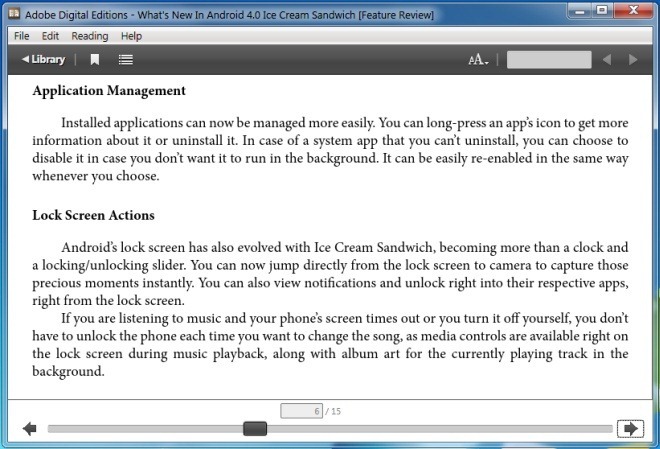The image size is (660, 449).
Task: Click the page number input box
Action: click(x=301, y=411)
